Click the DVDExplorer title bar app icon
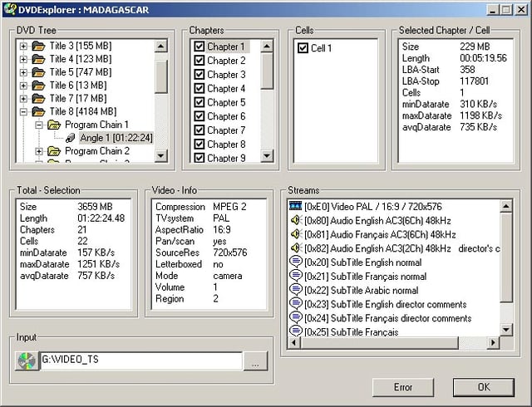This screenshot has width=532, height=407. [10, 9]
